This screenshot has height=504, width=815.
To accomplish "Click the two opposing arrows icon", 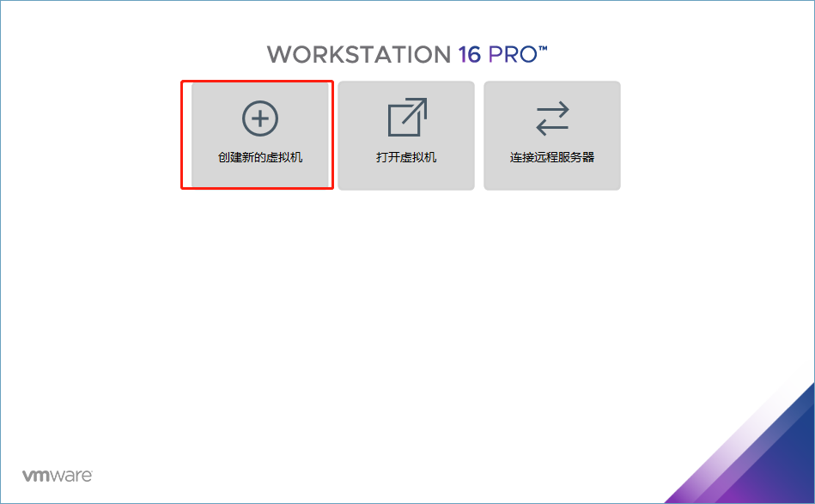I will 552,118.
